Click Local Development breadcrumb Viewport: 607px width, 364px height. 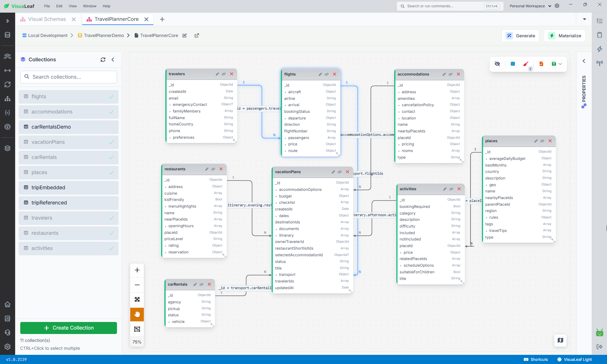point(45,35)
